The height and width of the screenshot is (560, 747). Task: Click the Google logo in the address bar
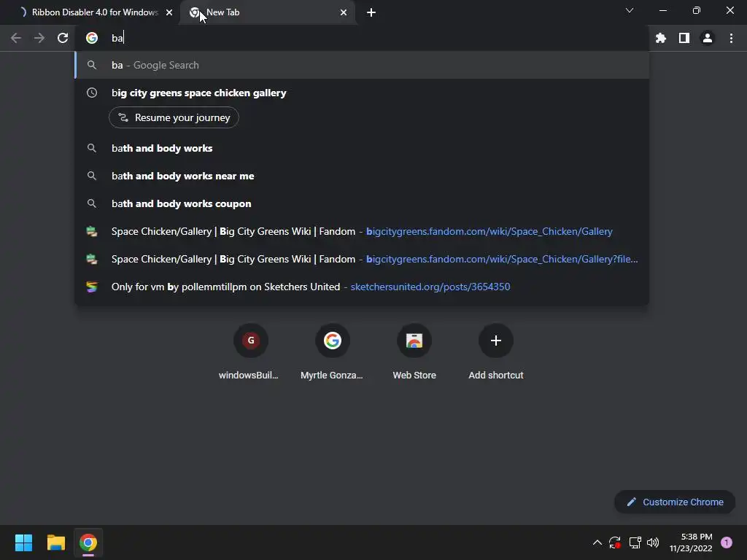pos(92,38)
